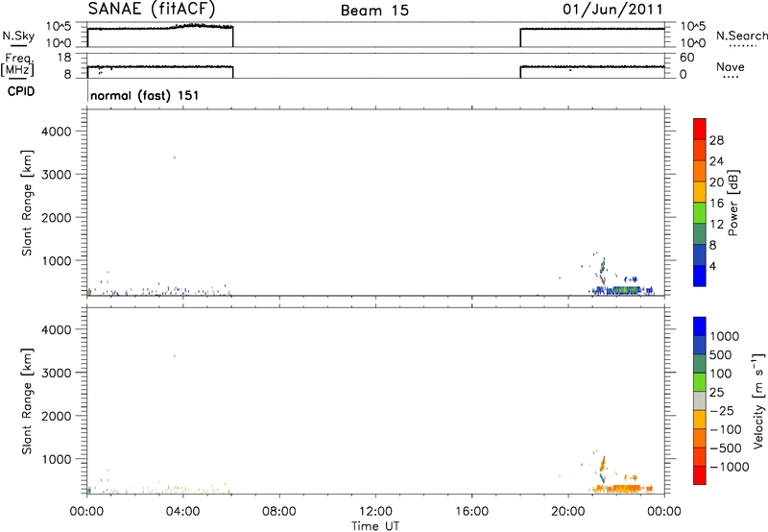The image size is (768, 532).
Task: Click the 3000 tick on velocity panel axis
Action: 57,374
